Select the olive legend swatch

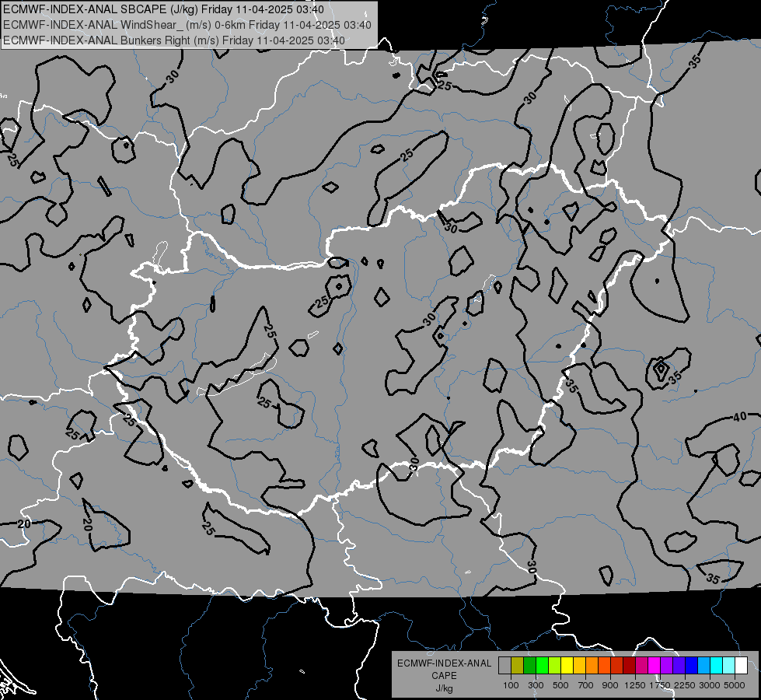click(x=517, y=666)
